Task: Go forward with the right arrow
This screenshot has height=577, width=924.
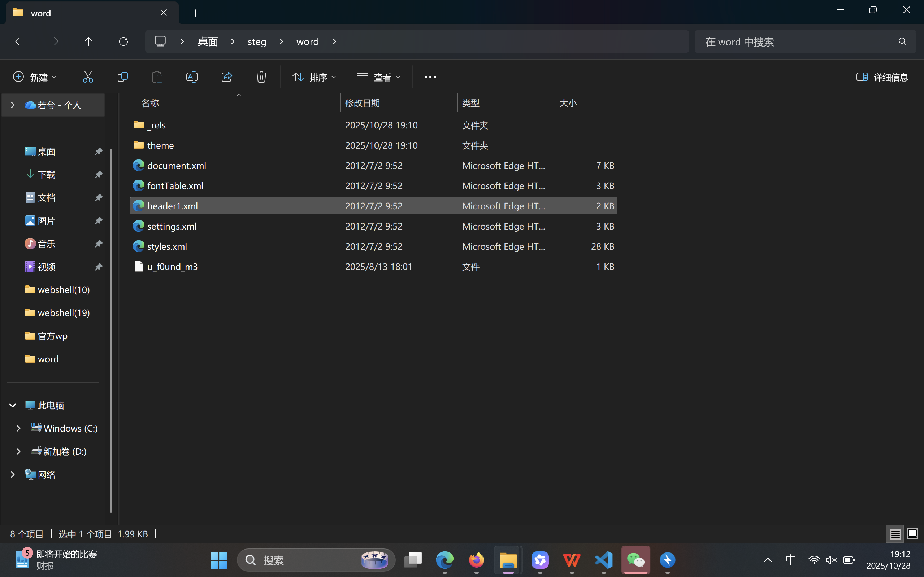Action: tap(54, 41)
